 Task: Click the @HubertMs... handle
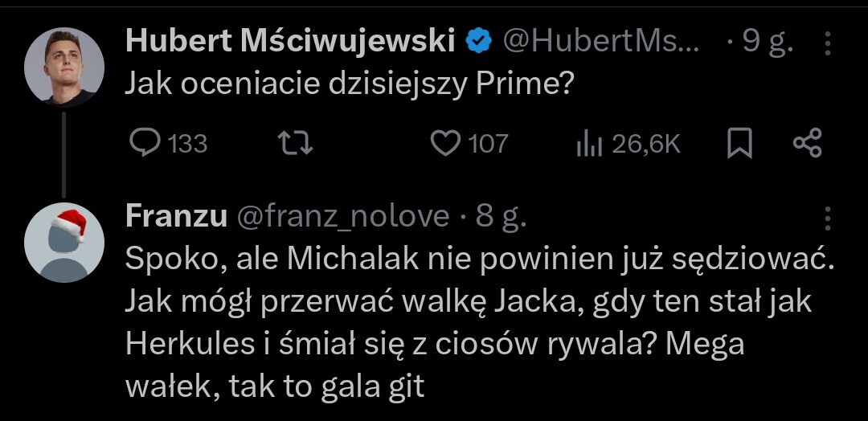pyautogui.click(x=600, y=42)
